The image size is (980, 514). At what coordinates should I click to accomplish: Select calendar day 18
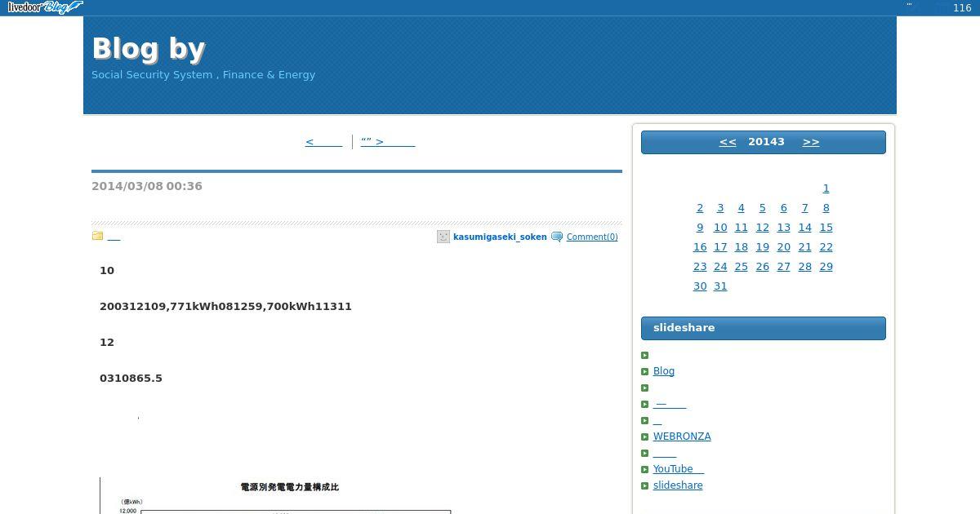[741, 247]
